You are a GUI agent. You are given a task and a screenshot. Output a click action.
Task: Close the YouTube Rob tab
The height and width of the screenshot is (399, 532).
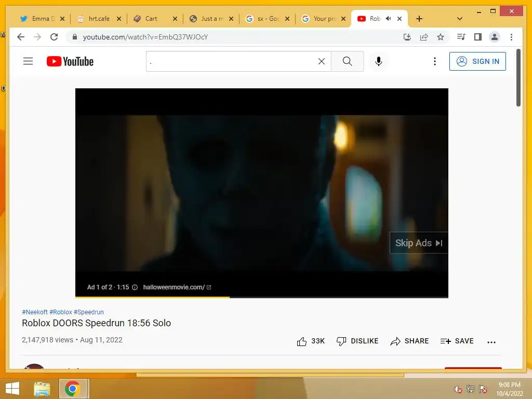400,19
